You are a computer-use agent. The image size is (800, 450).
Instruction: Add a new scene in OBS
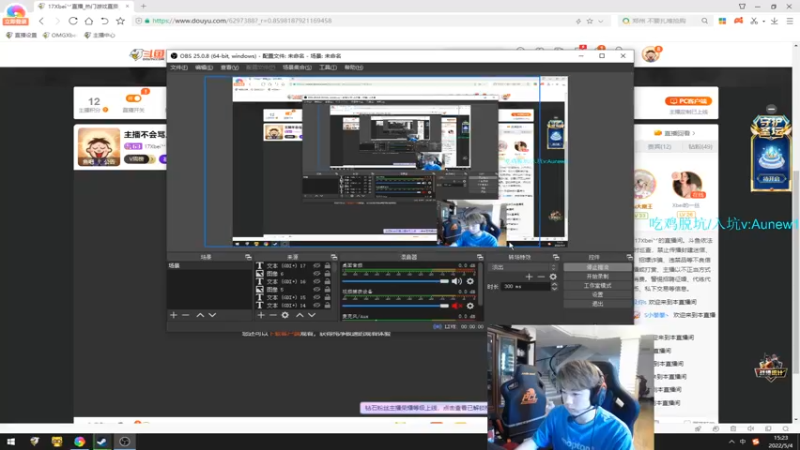tap(173, 315)
